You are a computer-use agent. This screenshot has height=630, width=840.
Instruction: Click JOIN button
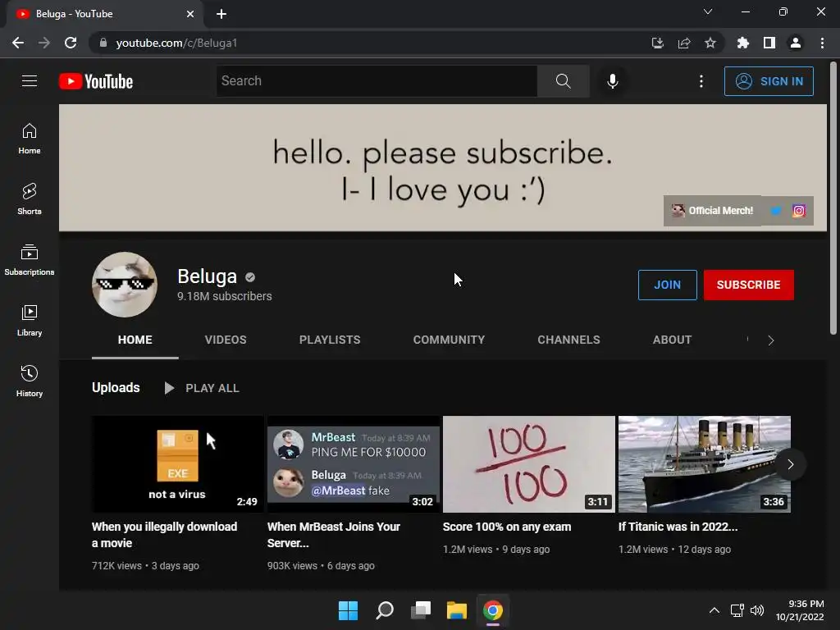(x=668, y=285)
